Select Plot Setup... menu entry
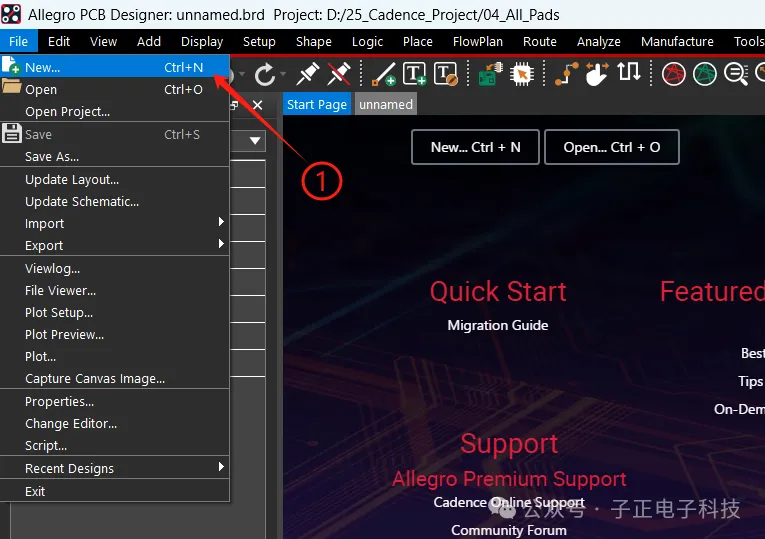Image resolution: width=765 pixels, height=539 pixels. click(115, 312)
